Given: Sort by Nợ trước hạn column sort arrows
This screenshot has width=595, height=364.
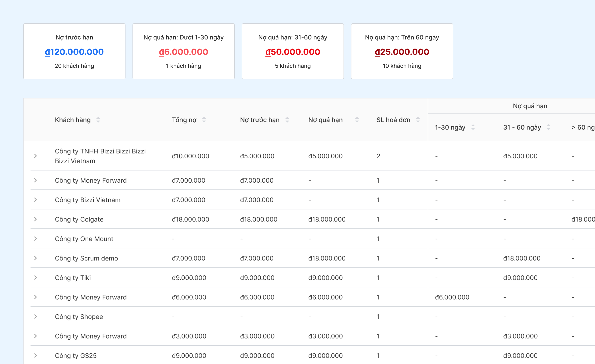Looking at the screenshot, I should click(287, 120).
